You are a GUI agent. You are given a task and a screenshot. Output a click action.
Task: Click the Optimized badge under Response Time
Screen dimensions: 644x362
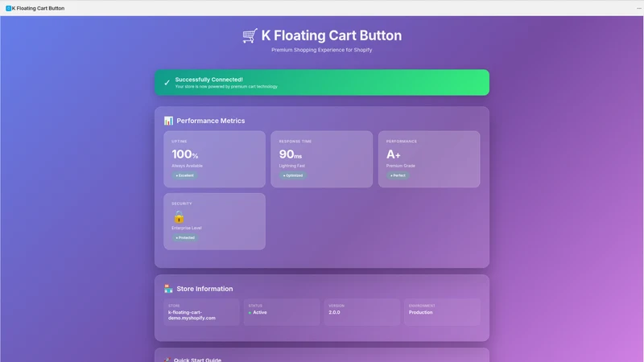[293, 175]
